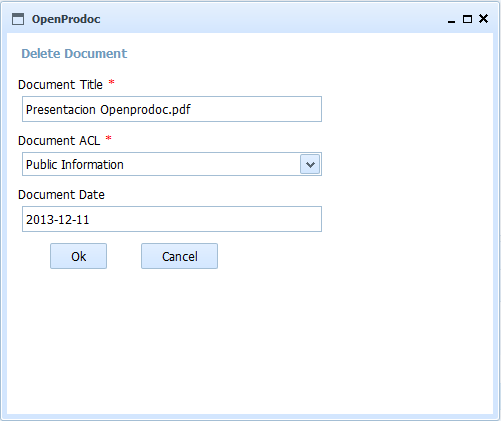Click the red asterisk beside Document Title
Viewport: 501px width, 421px height.
[112, 82]
